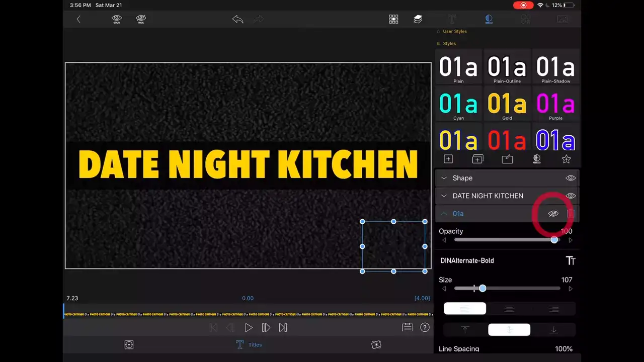Play the title preview

tap(249, 328)
